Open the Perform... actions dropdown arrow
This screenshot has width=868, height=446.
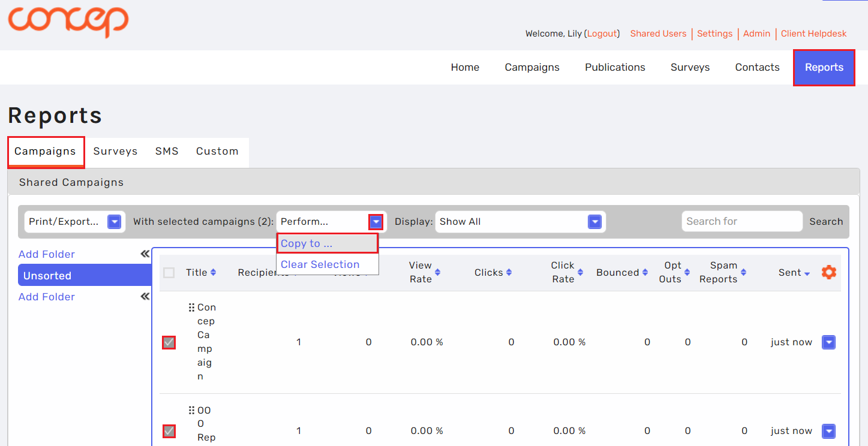(376, 222)
